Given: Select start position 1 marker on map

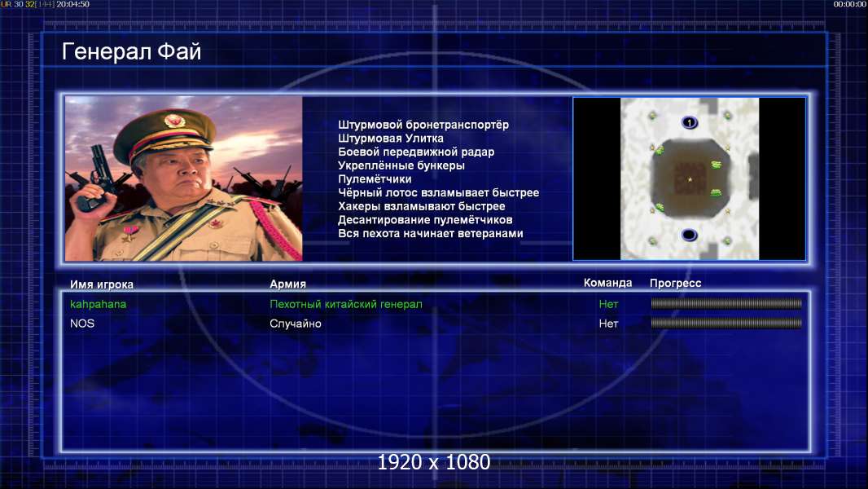Looking at the screenshot, I should [689, 122].
